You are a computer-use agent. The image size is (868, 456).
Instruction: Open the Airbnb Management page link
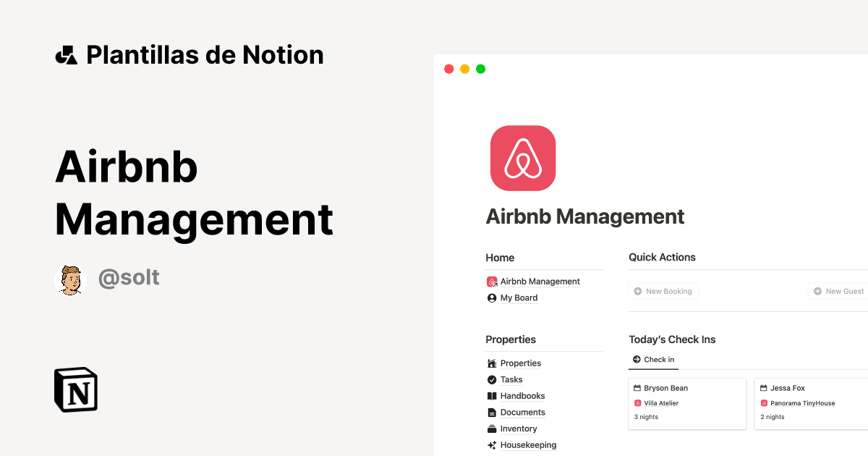click(x=540, y=281)
